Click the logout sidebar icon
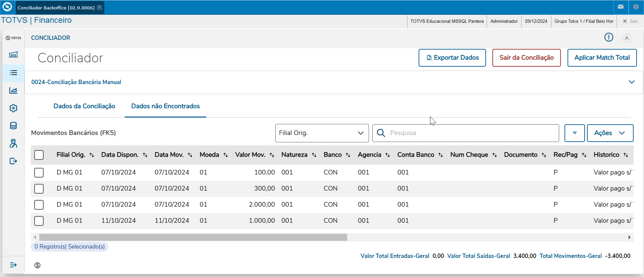This screenshot has width=644, height=277. [x=13, y=161]
